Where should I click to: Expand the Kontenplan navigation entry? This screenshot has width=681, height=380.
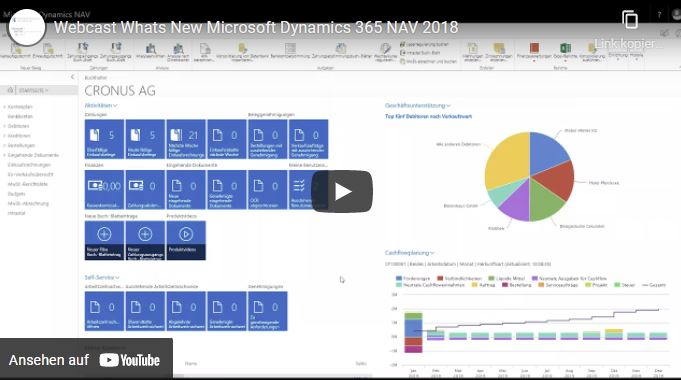pyautogui.click(x=4, y=107)
